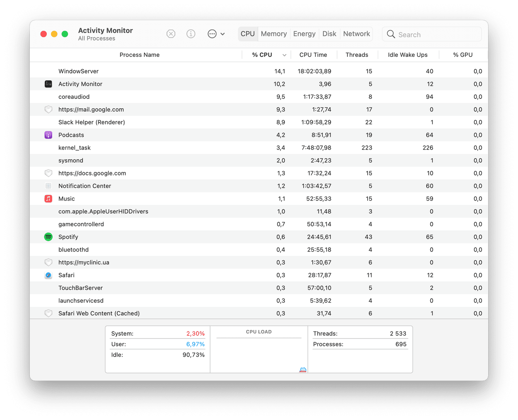Expand the More actions dropdown chevron
The image size is (518, 420).
tap(223, 34)
